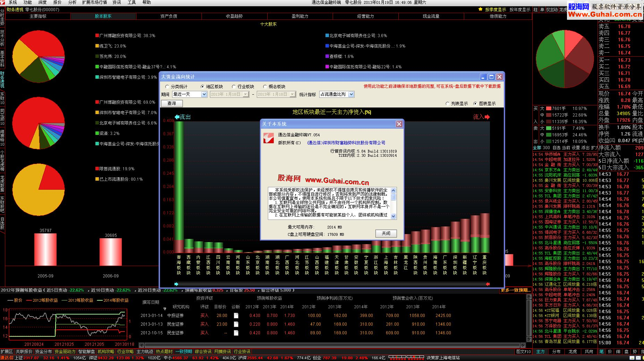Switch to 列表显示 radio option
Image resolution: width=644 pixels, height=361 pixels.
point(448,104)
